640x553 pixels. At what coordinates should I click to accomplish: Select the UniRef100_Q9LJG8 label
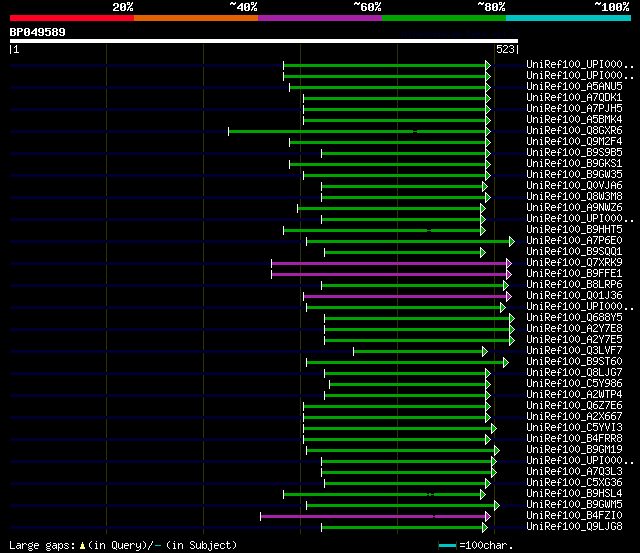pos(574,527)
